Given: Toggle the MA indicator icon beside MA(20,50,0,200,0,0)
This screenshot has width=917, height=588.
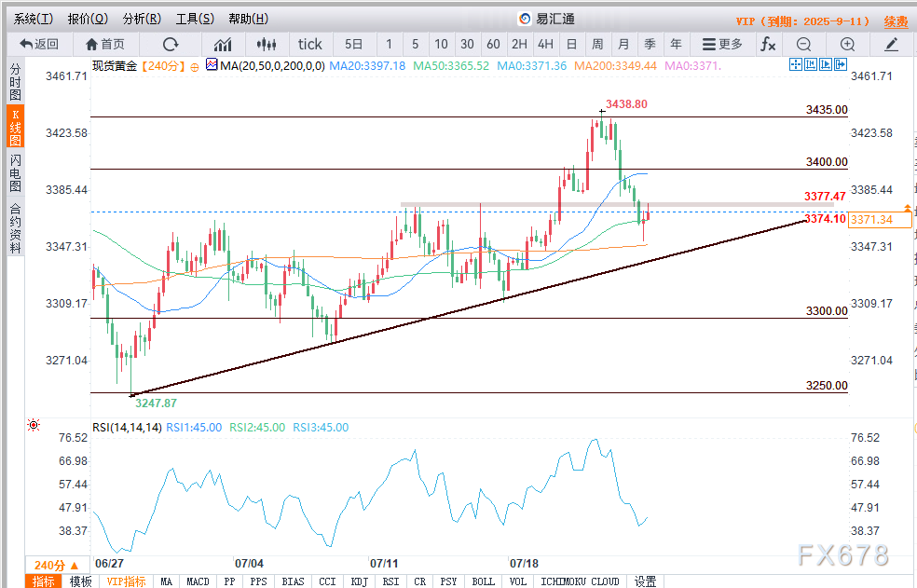Looking at the screenshot, I should pos(211,65).
